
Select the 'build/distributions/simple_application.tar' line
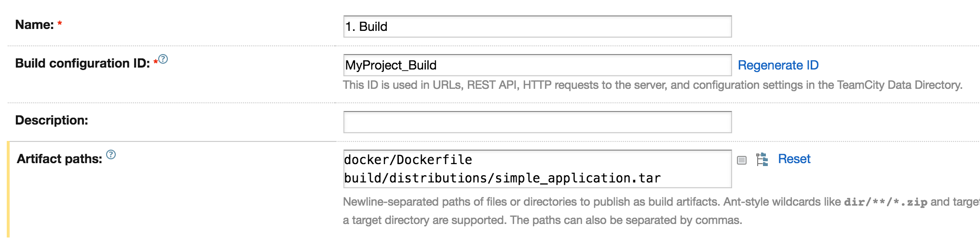coord(502,178)
